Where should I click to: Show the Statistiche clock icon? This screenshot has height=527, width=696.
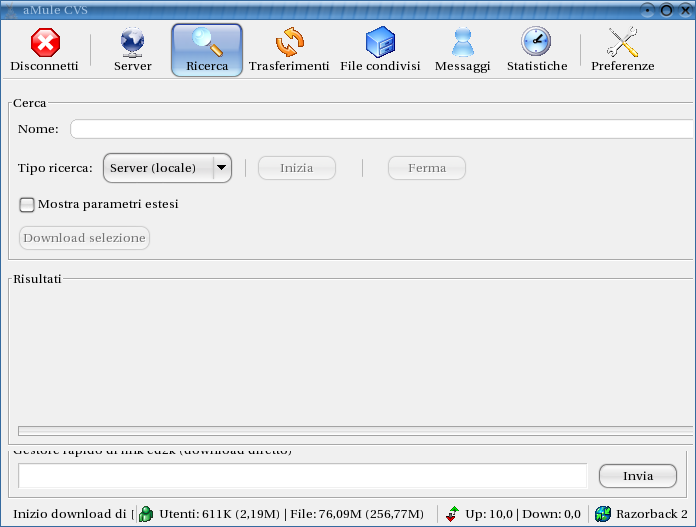point(537,43)
